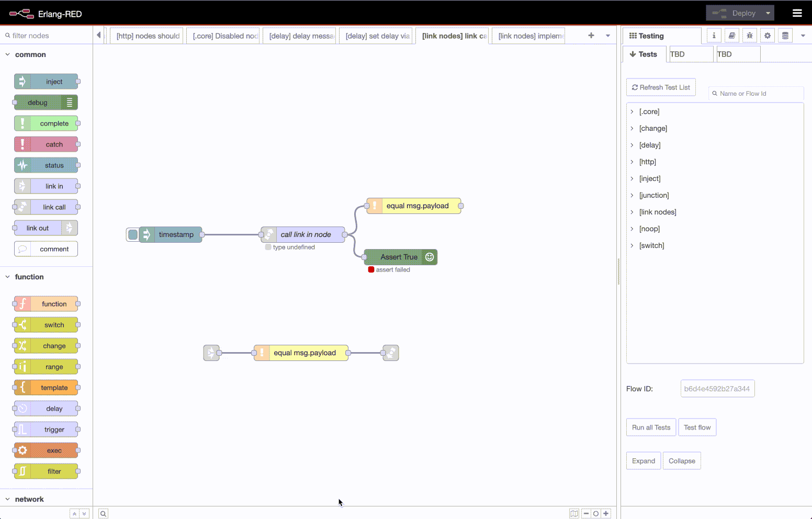The height and width of the screenshot is (519, 812).
Task: Select the link in palette node
Action: 46,186
